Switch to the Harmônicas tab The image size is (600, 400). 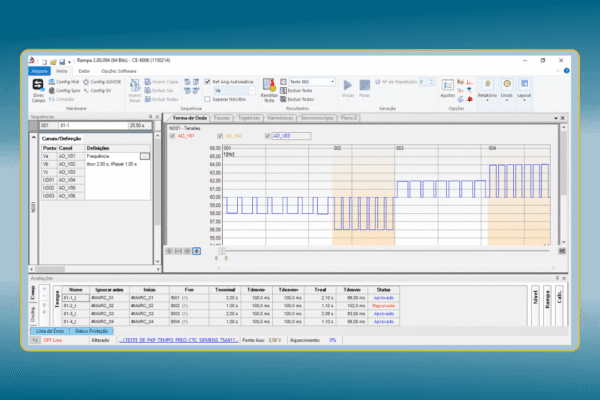coord(280,118)
